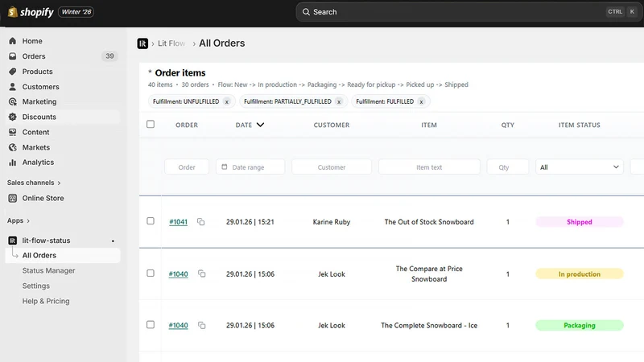The image size is (644, 362).
Task: Open Status Manager page
Action: click(48, 270)
